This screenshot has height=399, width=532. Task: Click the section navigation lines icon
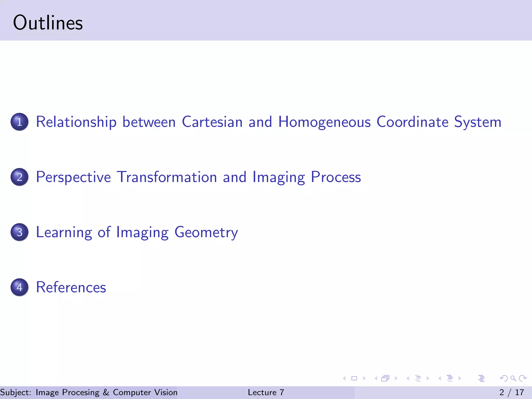pyautogui.click(x=450, y=378)
